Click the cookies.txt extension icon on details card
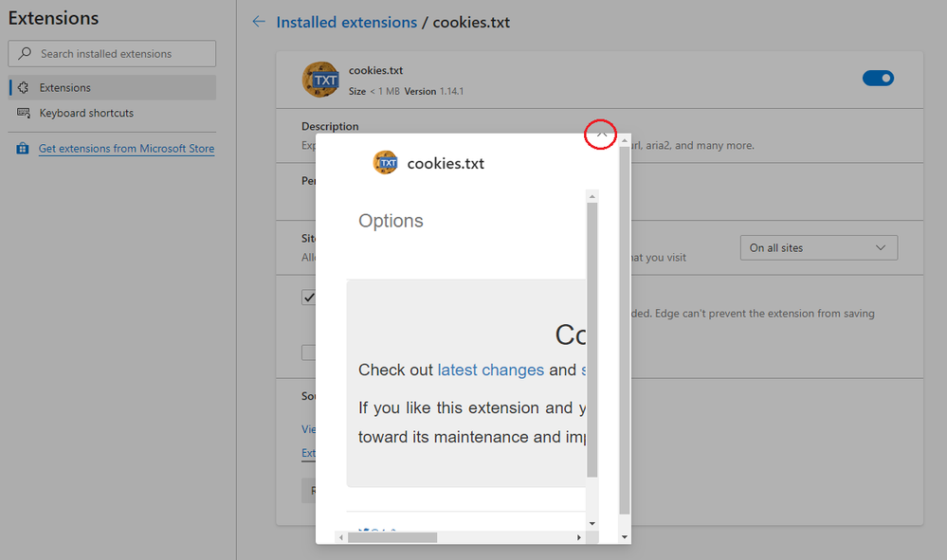The height and width of the screenshot is (560, 947). [320, 80]
